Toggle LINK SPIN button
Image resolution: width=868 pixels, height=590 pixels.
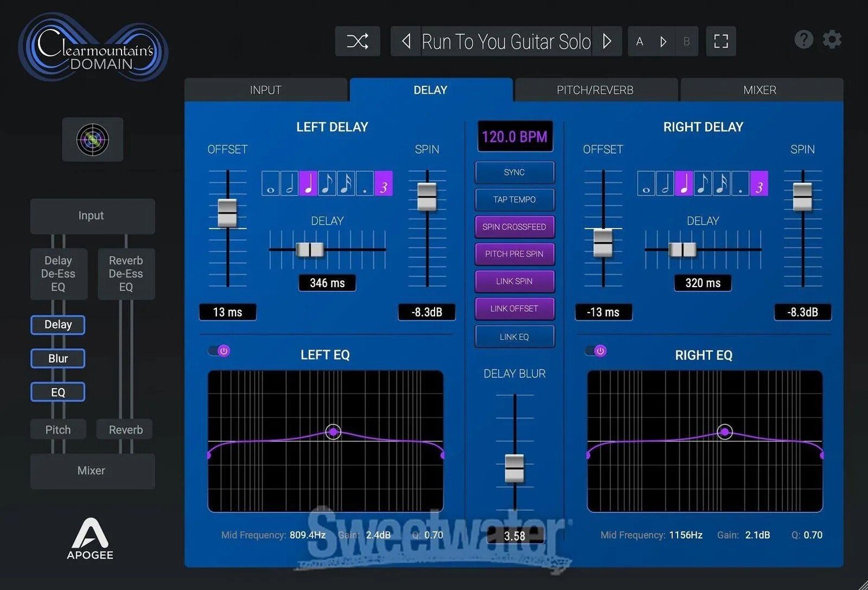click(514, 281)
